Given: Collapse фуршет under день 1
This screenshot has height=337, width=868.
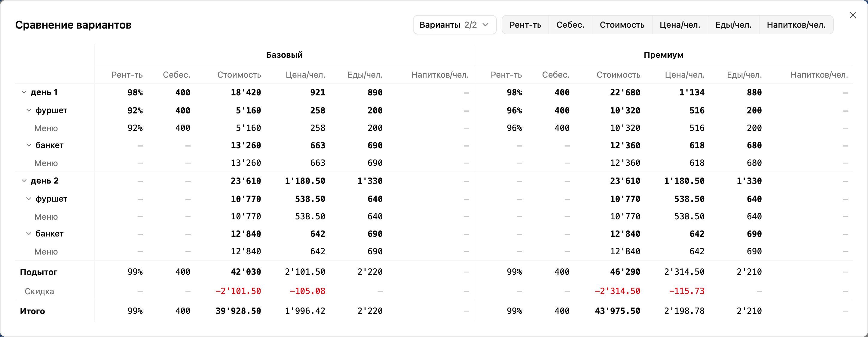Looking at the screenshot, I should tap(29, 110).
